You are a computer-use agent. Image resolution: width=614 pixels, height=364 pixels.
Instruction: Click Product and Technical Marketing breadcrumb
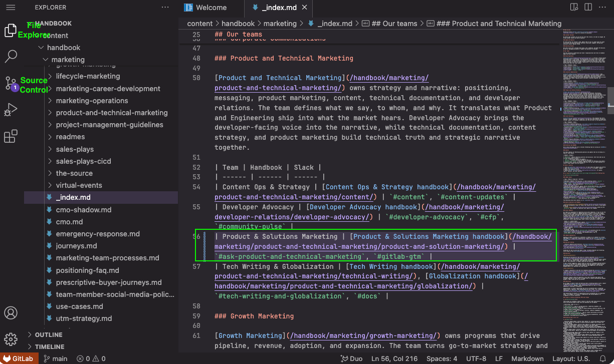[x=494, y=24]
